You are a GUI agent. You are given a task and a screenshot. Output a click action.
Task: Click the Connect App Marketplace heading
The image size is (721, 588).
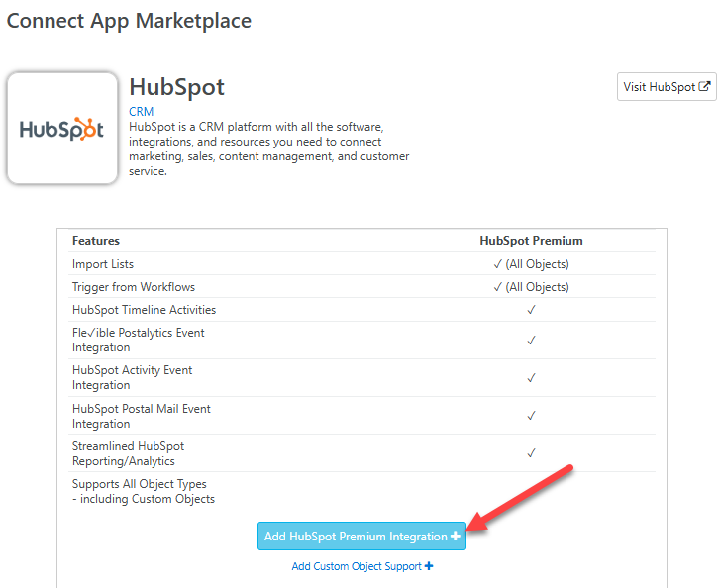coord(129,21)
